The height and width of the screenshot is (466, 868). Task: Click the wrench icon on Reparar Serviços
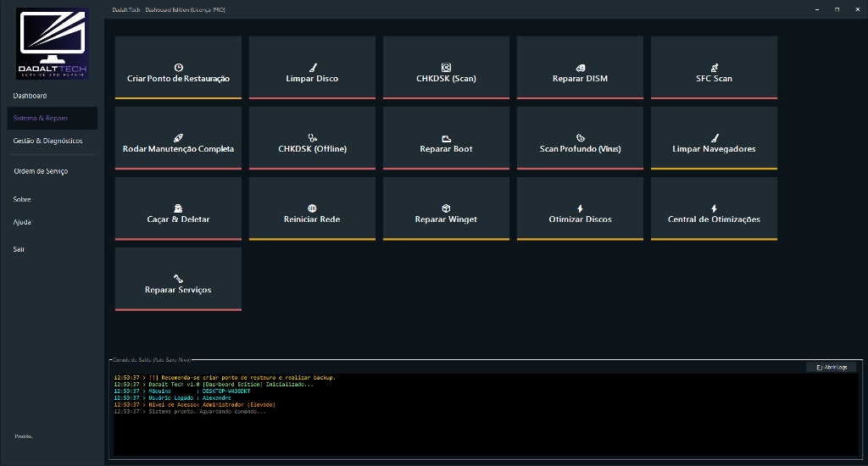point(178,278)
